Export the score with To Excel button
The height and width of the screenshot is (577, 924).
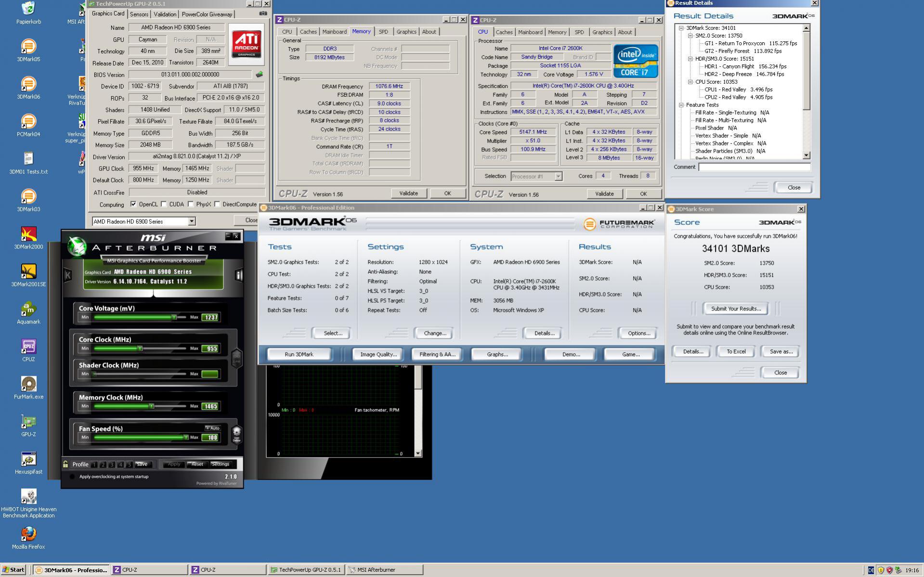click(x=736, y=352)
